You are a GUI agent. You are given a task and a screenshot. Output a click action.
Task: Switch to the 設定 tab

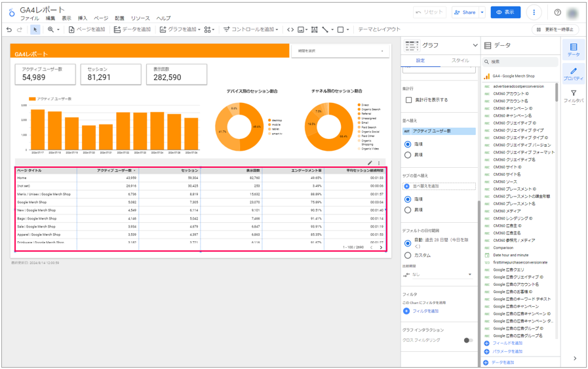[420, 61]
